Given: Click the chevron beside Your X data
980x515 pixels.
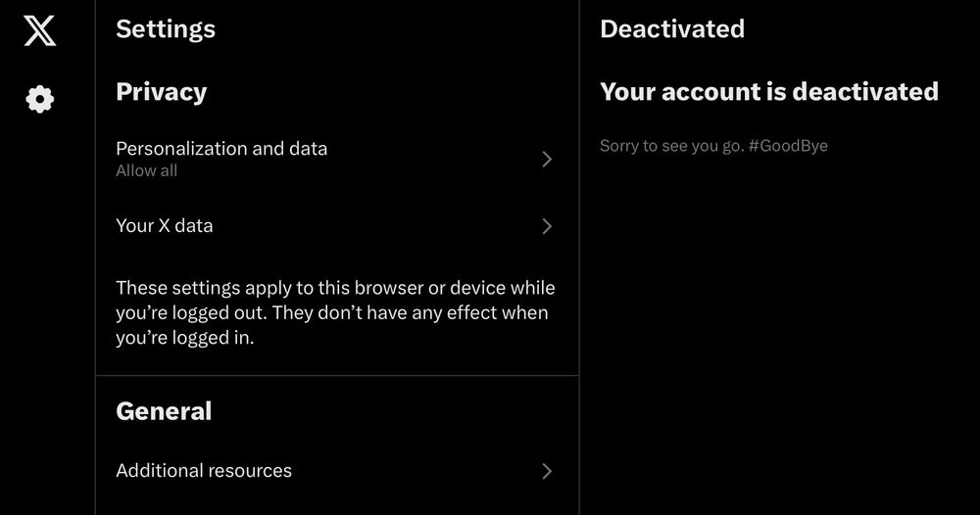Looking at the screenshot, I should click(x=547, y=226).
